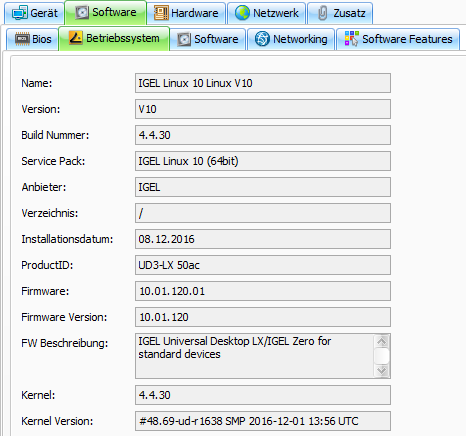Switch to the Bios sub-tab
The width and height of the screenshot is (466, 436).
pyautogui.click(x=33, y=39)
